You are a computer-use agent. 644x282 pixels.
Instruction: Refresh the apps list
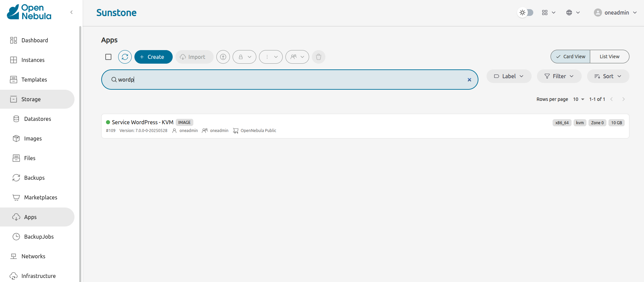click(x=125, y=57)
